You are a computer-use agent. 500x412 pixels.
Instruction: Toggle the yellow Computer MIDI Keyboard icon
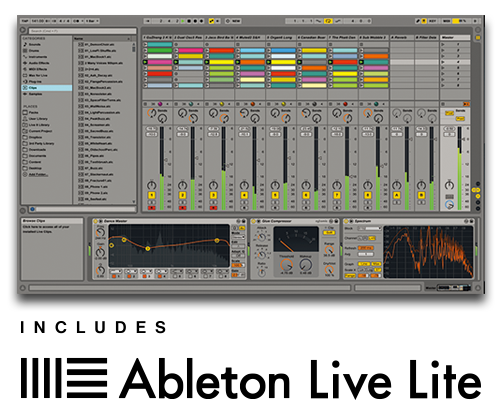pos(424,21)
